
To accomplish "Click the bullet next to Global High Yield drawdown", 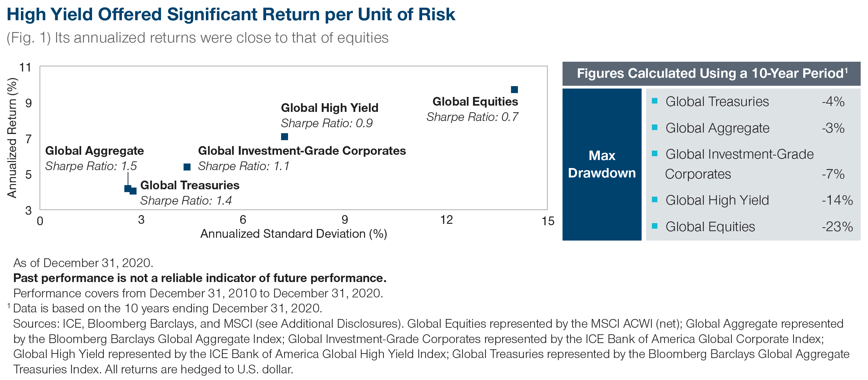I will tap(654, 200).
